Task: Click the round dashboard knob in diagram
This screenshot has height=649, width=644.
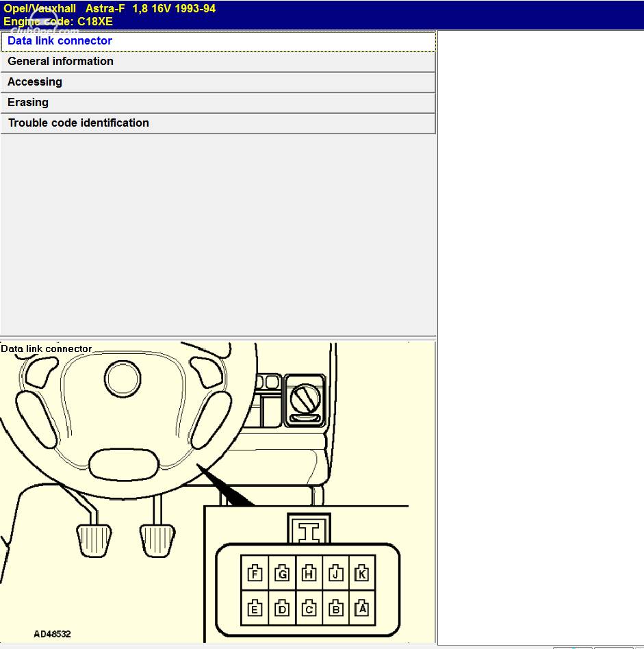Action: coord(305,399)
